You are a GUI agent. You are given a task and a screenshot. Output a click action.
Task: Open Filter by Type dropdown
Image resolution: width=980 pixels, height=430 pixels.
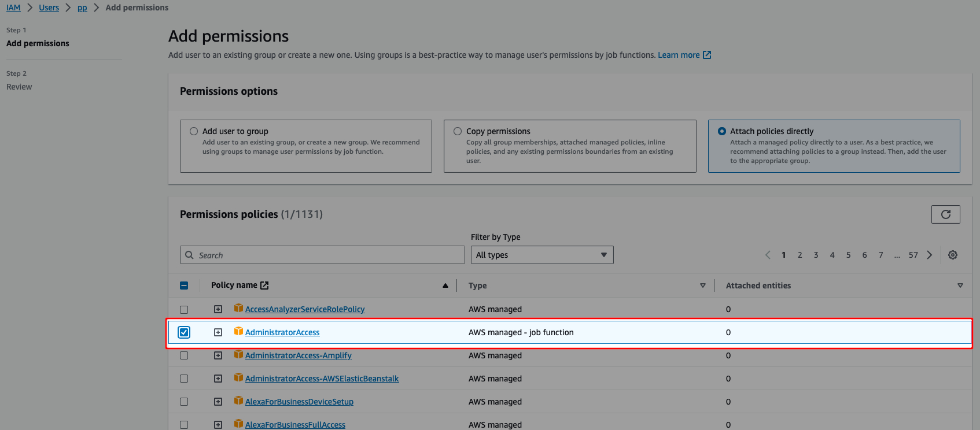[x=542, y=255]
